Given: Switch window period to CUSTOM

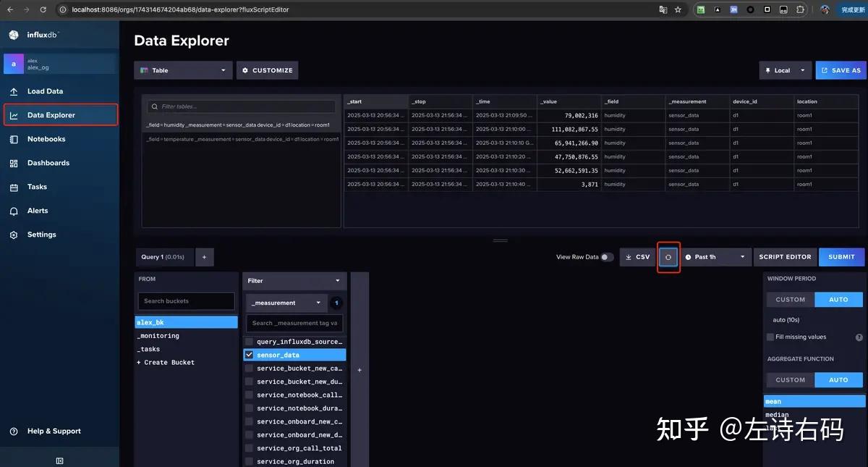Looking at the screenshot, I should (x=790, y=300).
